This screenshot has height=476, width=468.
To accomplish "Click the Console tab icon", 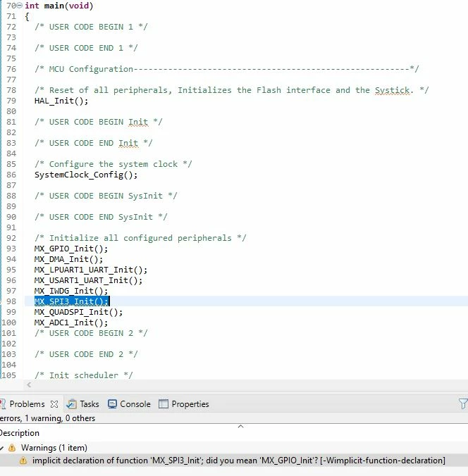I will coord(113,404).
